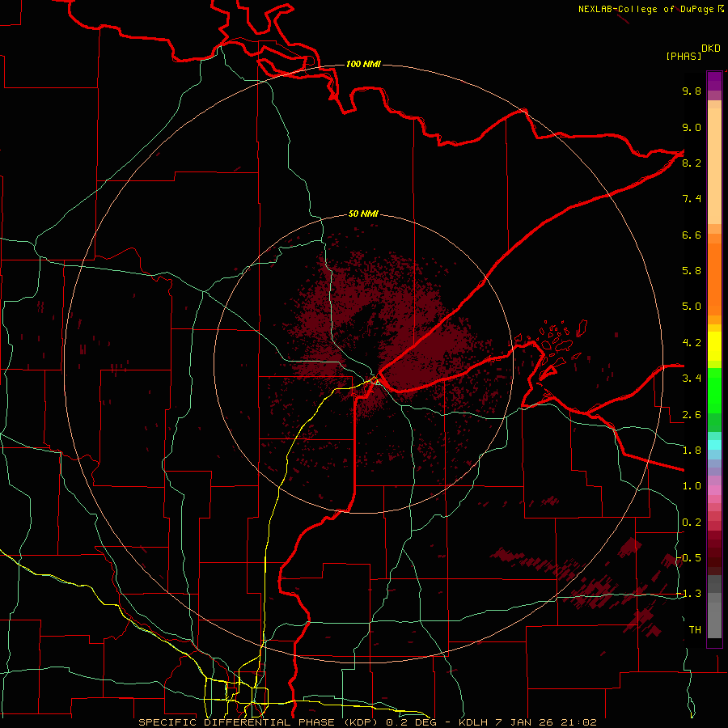
Task: Select the 4.2 legend value
Action: click(692, 343)
